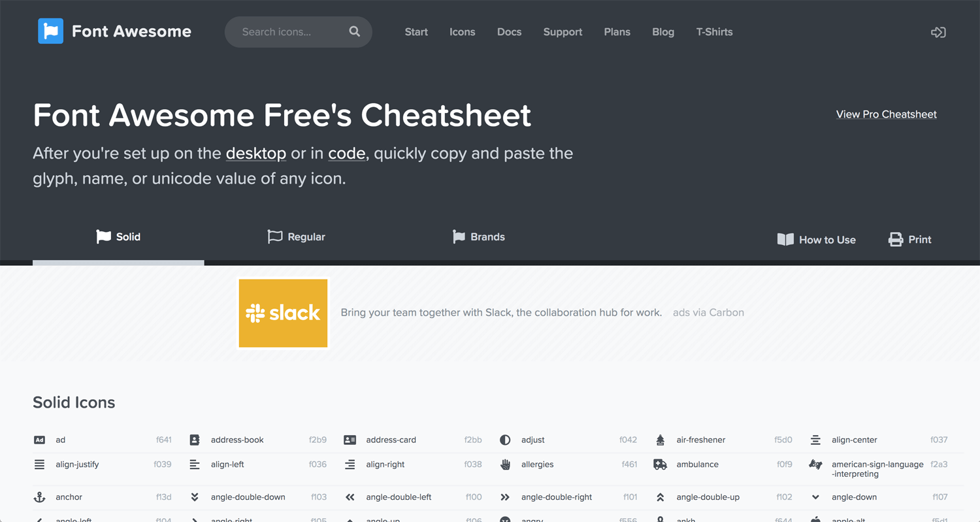Click the search magnifier icon
980x522 pixels.
pyautogui.click(x=355, y=31)
